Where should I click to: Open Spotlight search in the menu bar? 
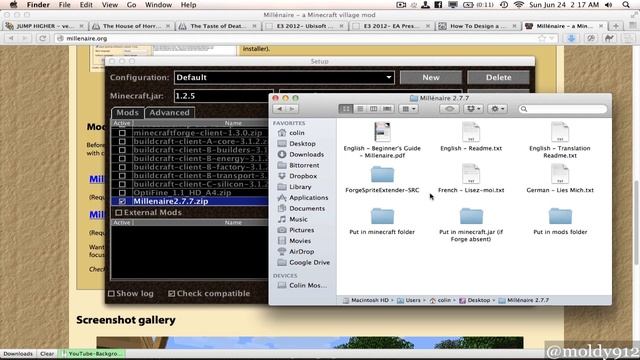click(626, 5)
